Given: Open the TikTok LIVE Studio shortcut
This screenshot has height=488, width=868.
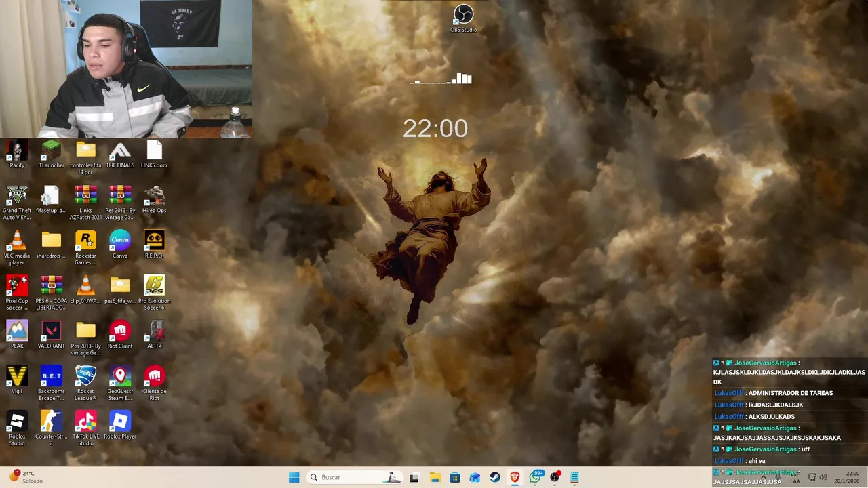Looking at the screenshot, I should tap(85, 429).
